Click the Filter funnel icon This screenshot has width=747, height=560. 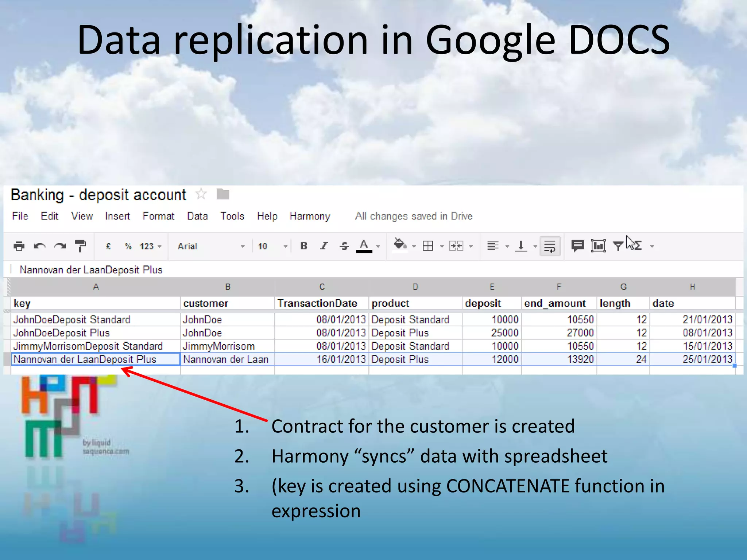coord(618,246)
